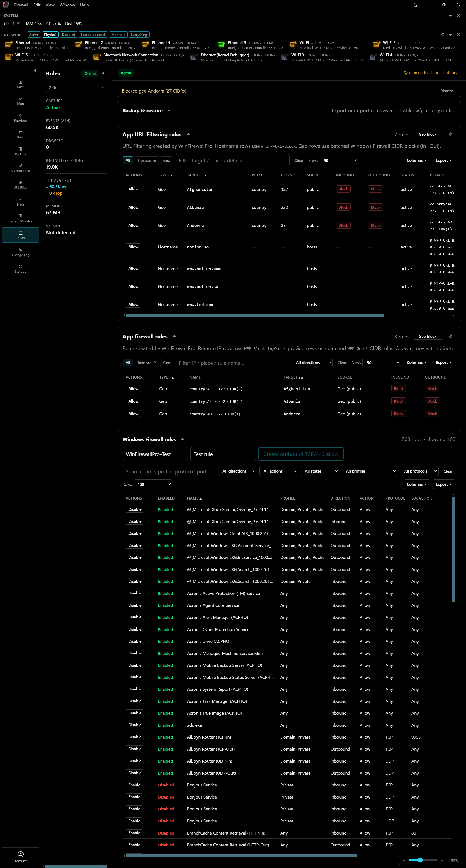
Task: Open the System Monitor view
Action: 20,218
